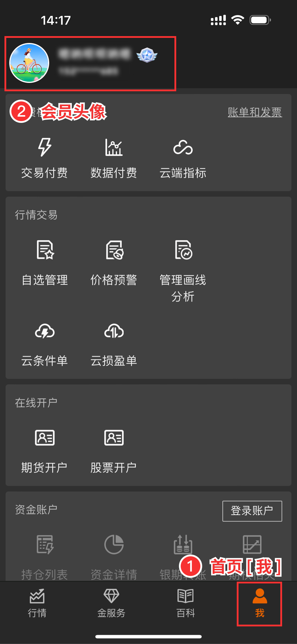The image size is (297, 644).
Task: Open the 价格预警 price alert icon
Action: [114, 250]
